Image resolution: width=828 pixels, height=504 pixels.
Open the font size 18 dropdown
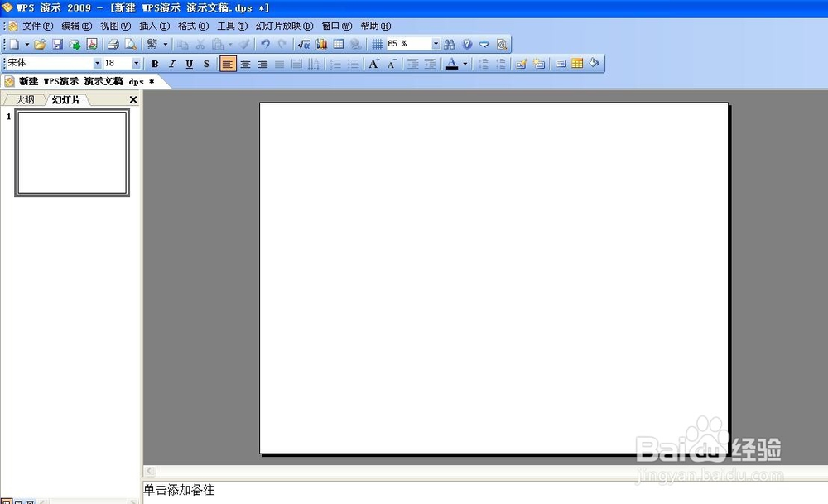click(x=137, y=64)
